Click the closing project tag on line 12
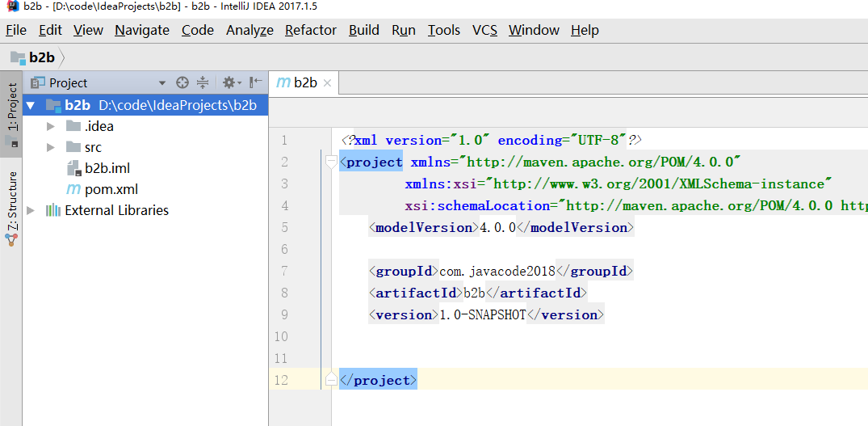Viewport: 868px width, 426px height. pyautogui.click(x=378, y=380)
